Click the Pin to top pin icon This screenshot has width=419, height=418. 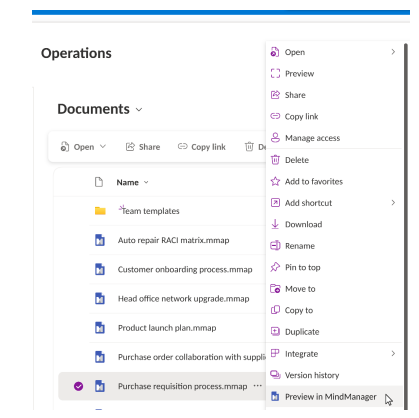pos(275,267)
